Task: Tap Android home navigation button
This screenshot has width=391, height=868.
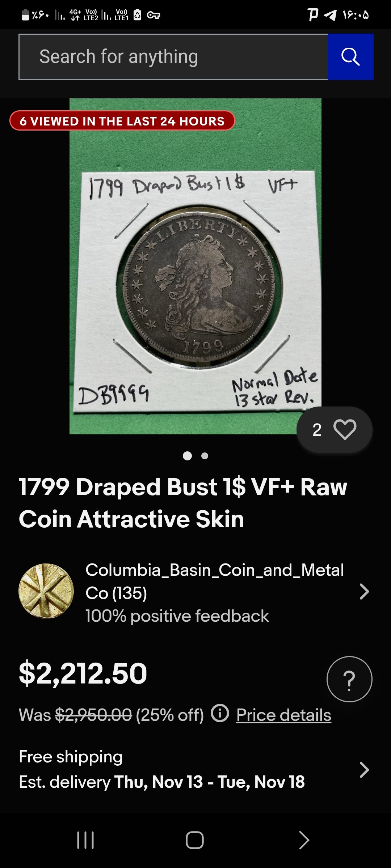Action: tap(195, 840)
